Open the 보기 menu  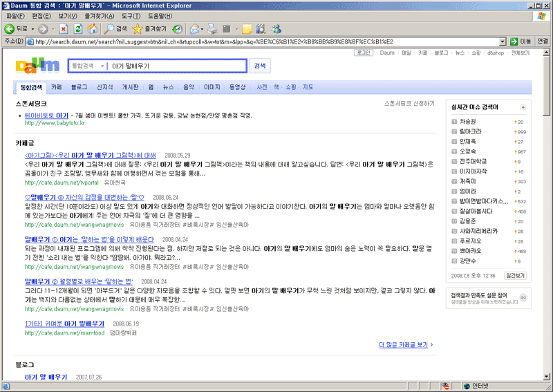coord(68,16)
